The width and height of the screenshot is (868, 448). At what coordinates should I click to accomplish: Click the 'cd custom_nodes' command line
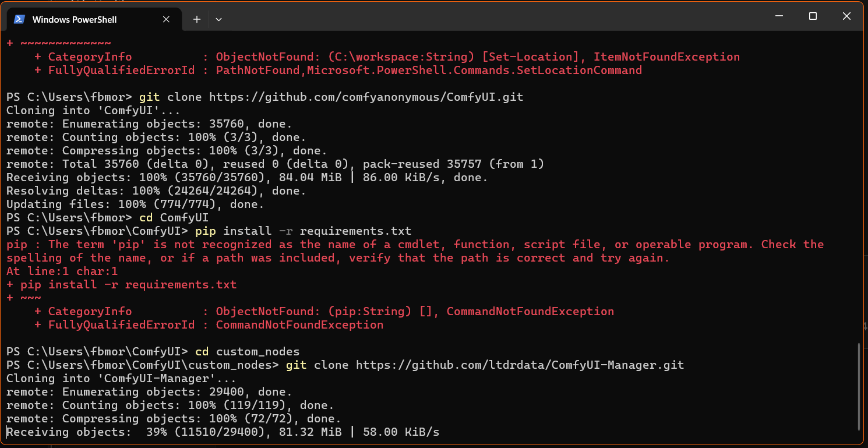pyautogui.click(x=247, y=351)
